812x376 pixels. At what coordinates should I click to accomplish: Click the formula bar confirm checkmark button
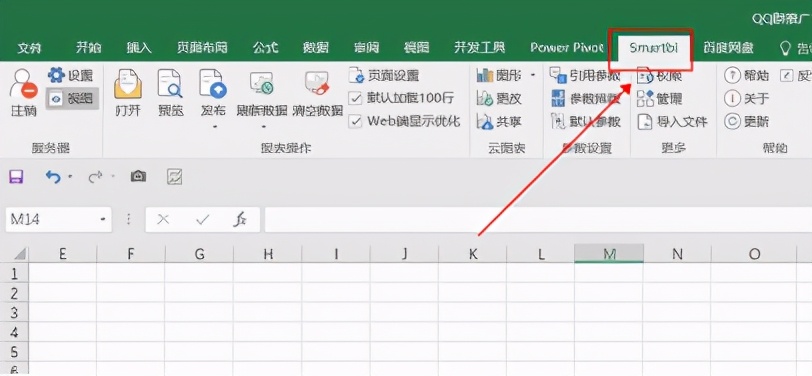[x=202, y=220]
